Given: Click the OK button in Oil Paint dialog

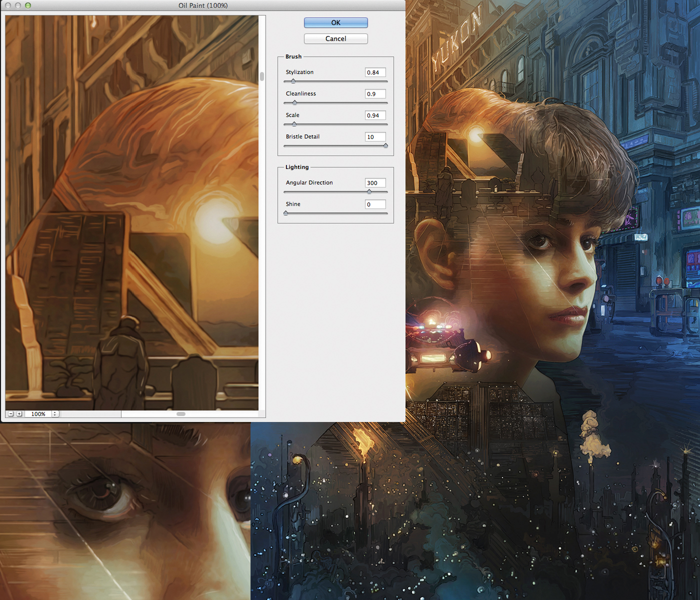Looking at the screenshot, I should click(x=335, y=22).
